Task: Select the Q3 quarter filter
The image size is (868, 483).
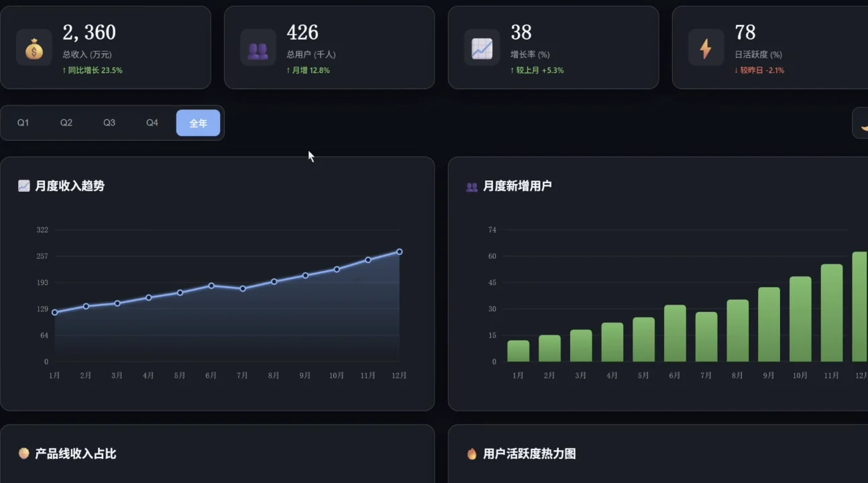Action: click(x=109, y=123)
